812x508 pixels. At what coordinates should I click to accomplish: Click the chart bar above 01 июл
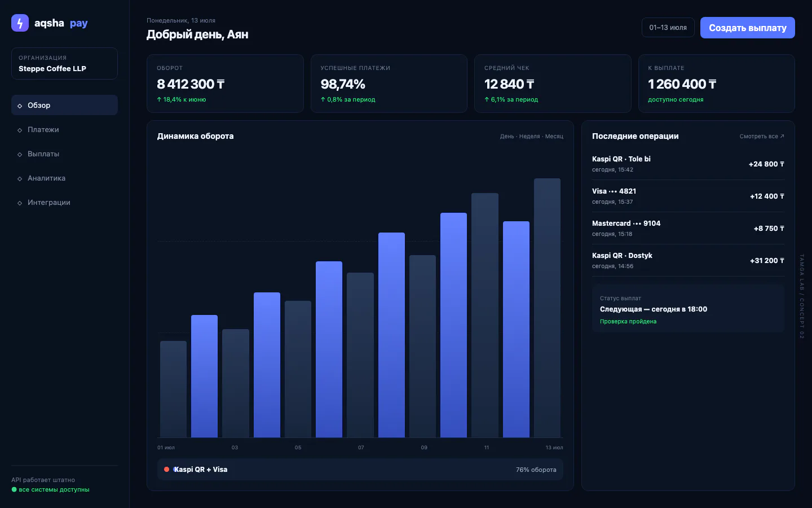point(173,389)
